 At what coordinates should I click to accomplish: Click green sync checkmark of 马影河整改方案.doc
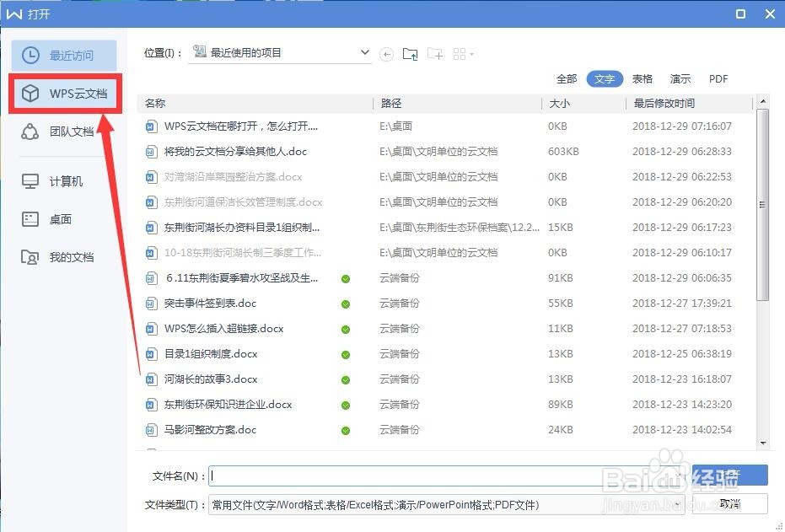click(346, 431)
